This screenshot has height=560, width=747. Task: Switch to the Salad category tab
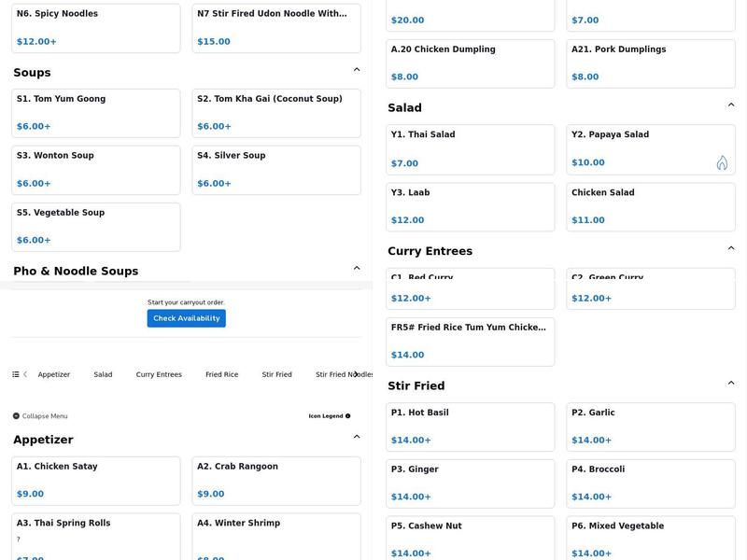[103, 374]
